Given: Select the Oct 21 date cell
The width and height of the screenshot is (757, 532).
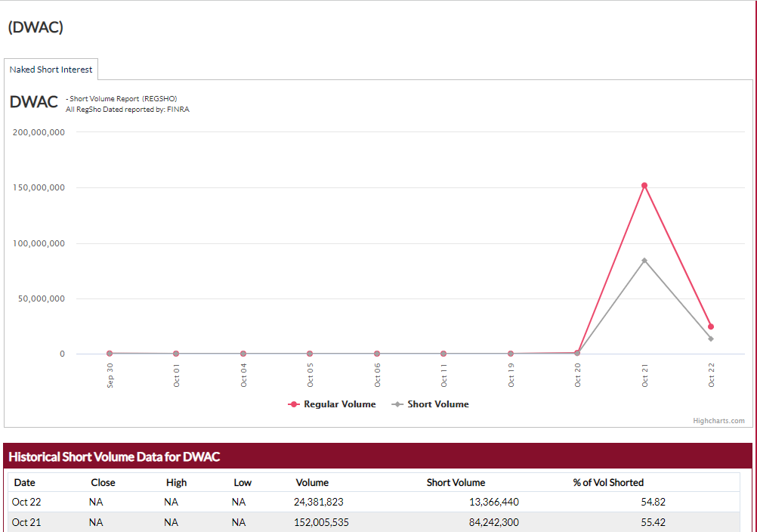Looking at the screenshot, I should click(26, 522).
